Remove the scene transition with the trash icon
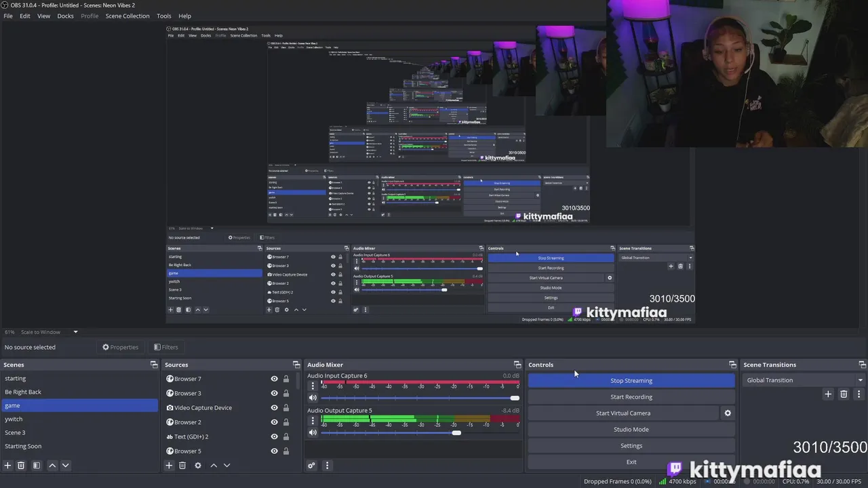868x488 pixels. click(x=844, y=394)
